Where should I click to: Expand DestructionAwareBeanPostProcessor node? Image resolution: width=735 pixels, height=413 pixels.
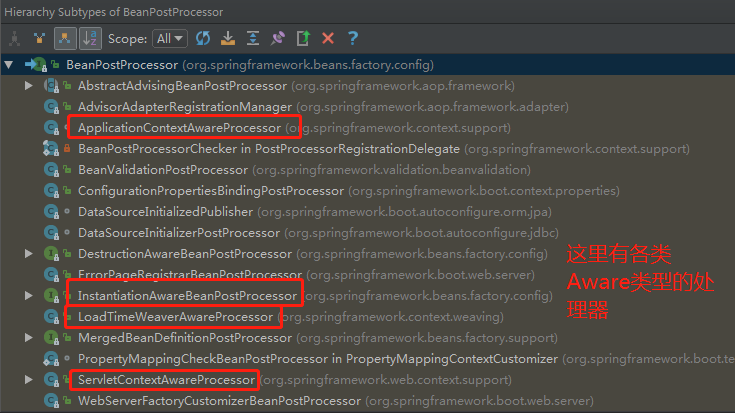point(29,254)
